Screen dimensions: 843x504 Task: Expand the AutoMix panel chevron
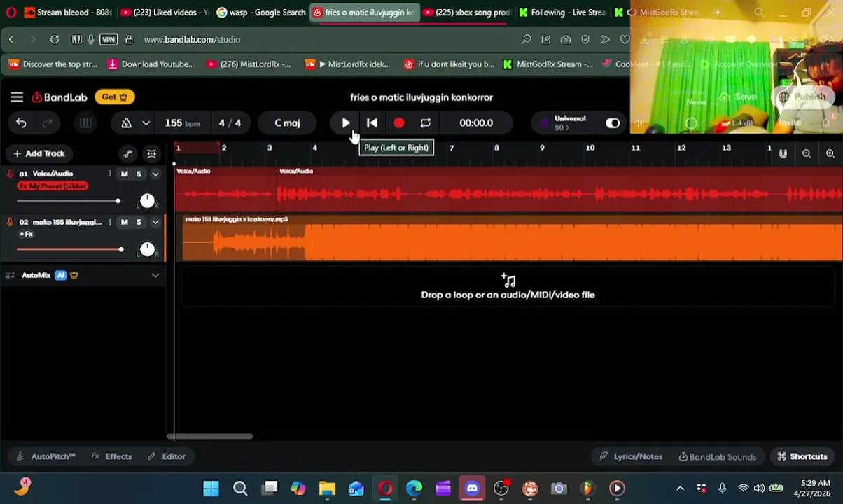[x=155, y=276]
